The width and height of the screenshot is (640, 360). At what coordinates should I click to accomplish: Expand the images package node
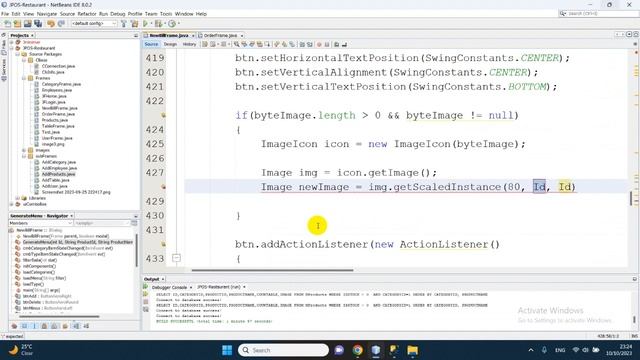point(24,150)
